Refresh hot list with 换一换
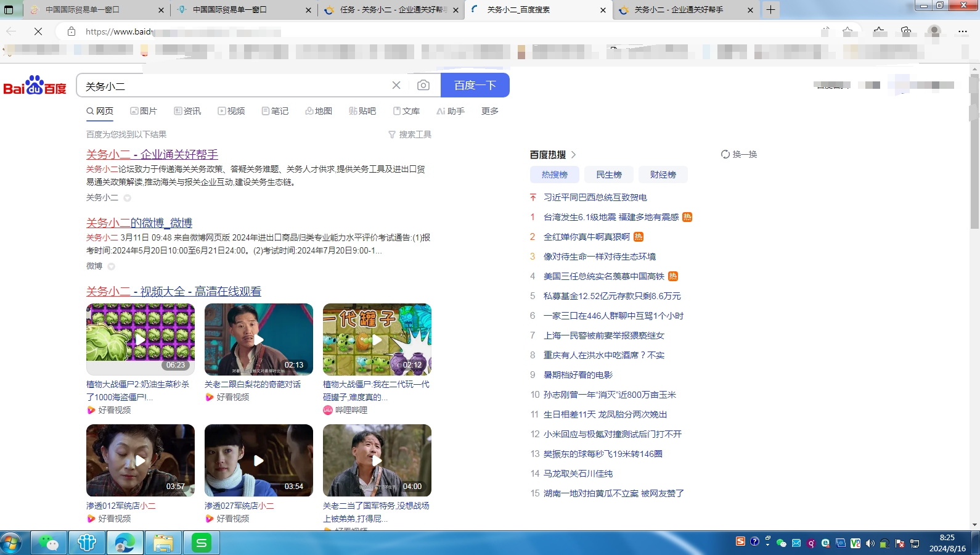Screen dimensions: 980x555 click(739, 154)
